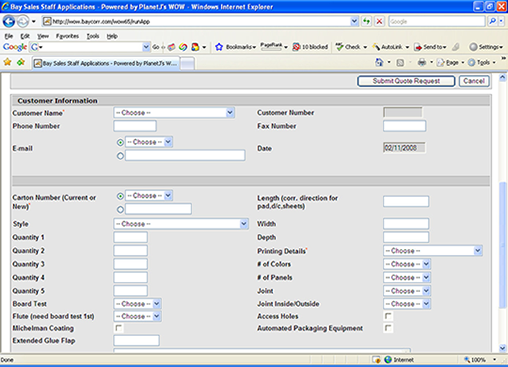
Task: Click the browser Back arrow button
Action: (x=9, y=22)
